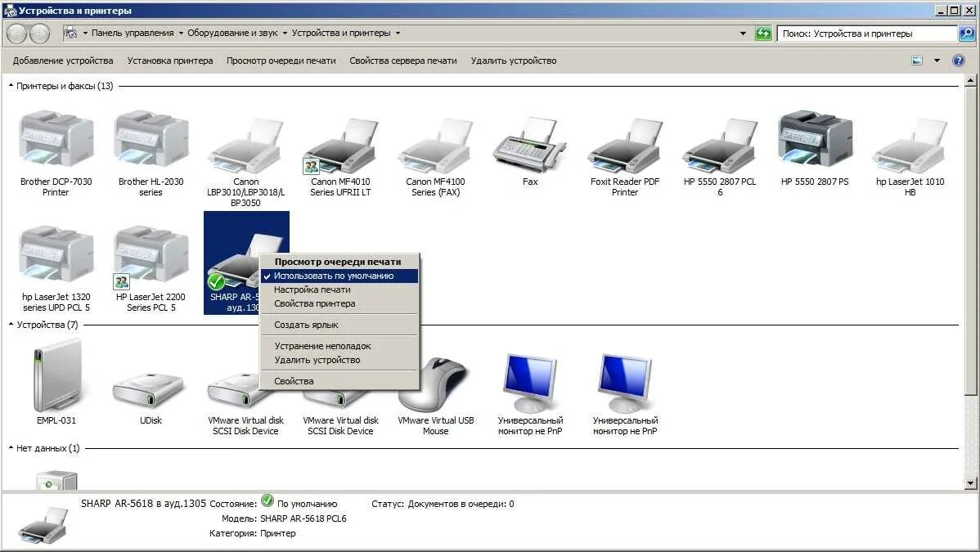
Task: Click Установка принтера toolbar button
Action: (x=170, y=61)
